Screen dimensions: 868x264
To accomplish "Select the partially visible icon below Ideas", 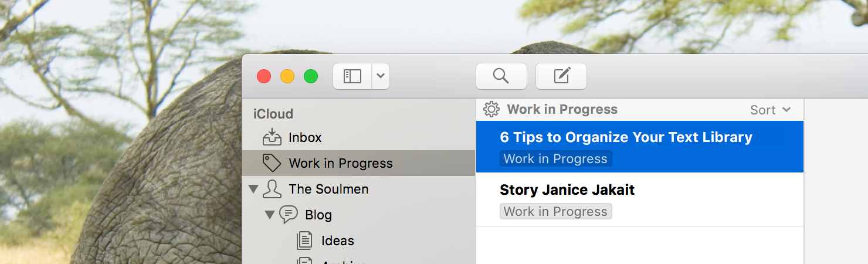I will point(304,260).
